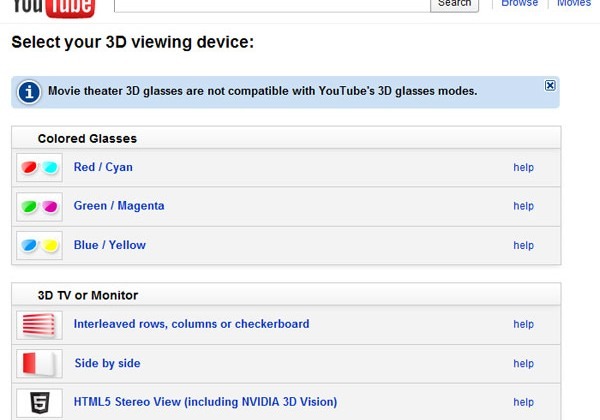Select Interleaved rows, columns or checkerboard
This screenshot has width=600, height=420.
pyautogui.click(x=191, y=324)
